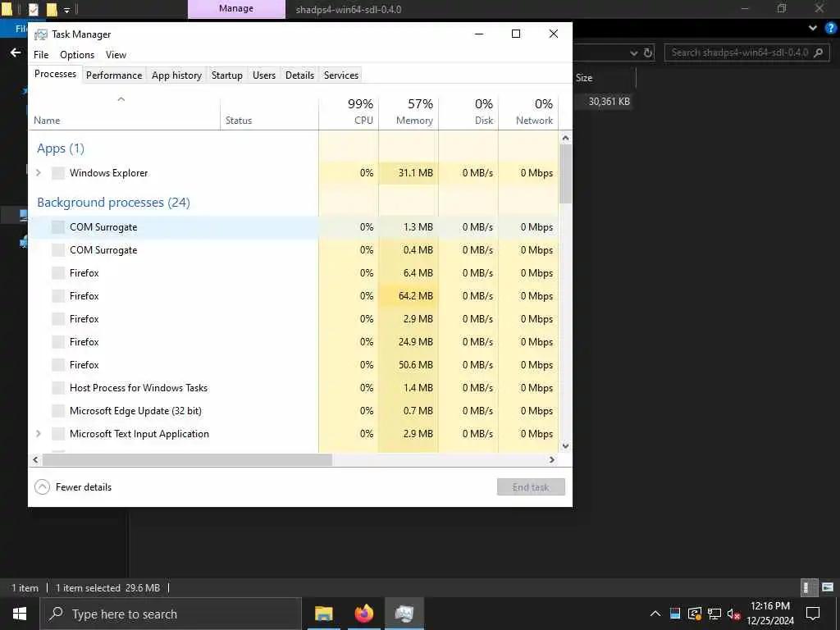Click the Explorer back arrow
This screenshot has height=630, width=840.
(x=16, y=52)
